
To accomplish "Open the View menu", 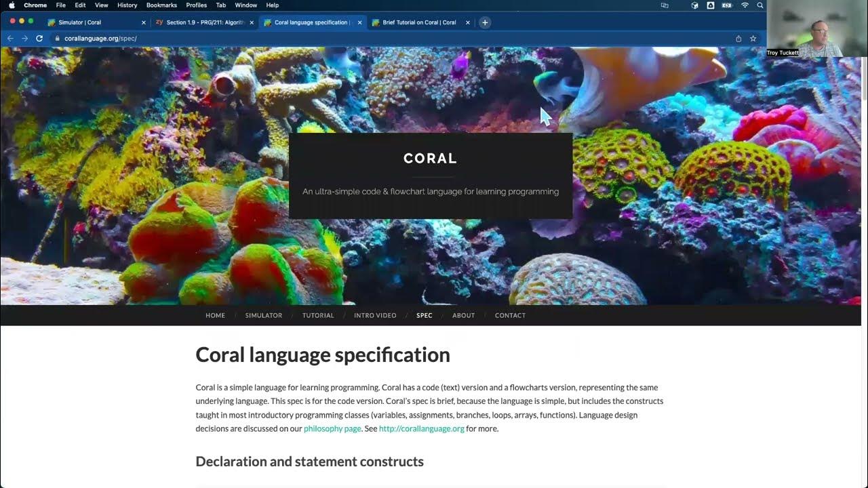I will [x=101, y=5].
